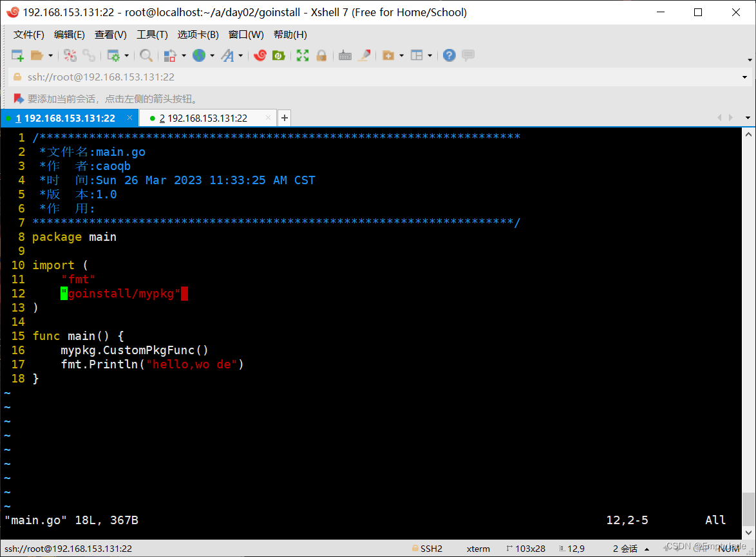The image size is (756, 557).
Task: Click the color scheme icon
Action: coord(170,55)
